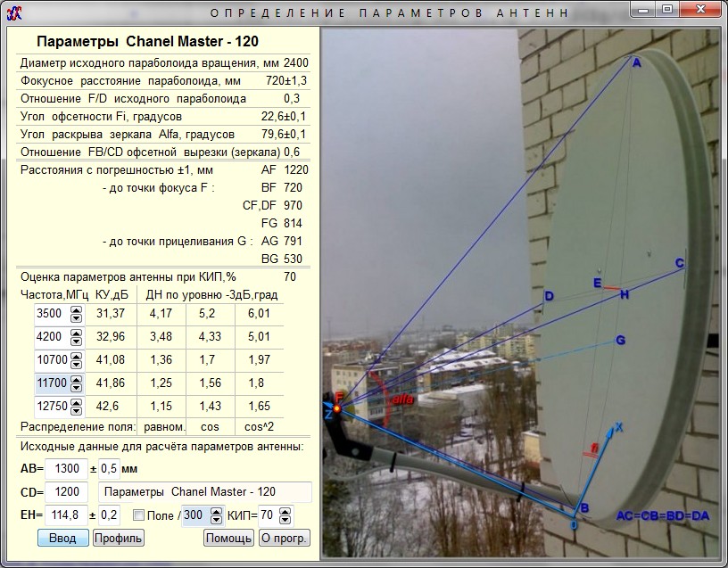
Task: Maximize the antenna parameters window
Action: point(667,9)
